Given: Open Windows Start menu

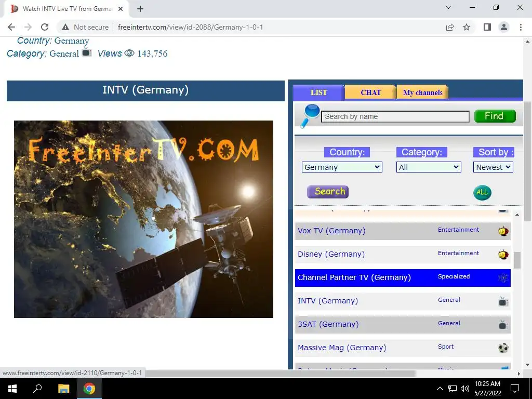Looking at the screenshot, I should [x=12, y=389].
